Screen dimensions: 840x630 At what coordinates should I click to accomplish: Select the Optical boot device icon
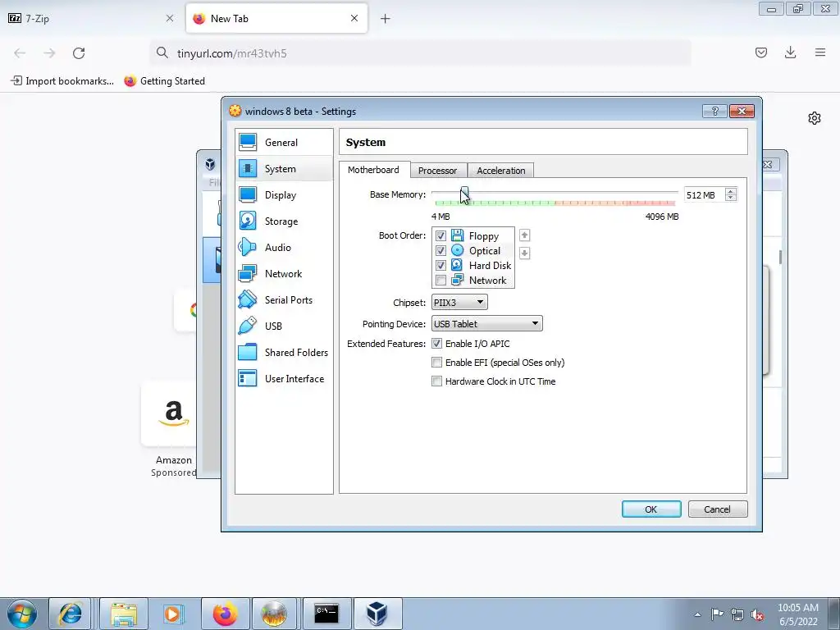(457, 250)
